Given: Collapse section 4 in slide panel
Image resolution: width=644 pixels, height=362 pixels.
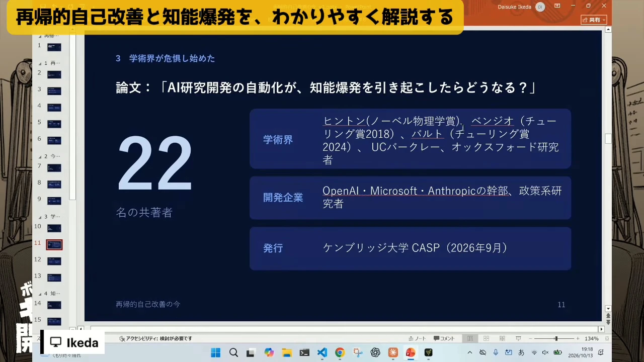Looking at the screenshot, I should (x=40, y=294).
